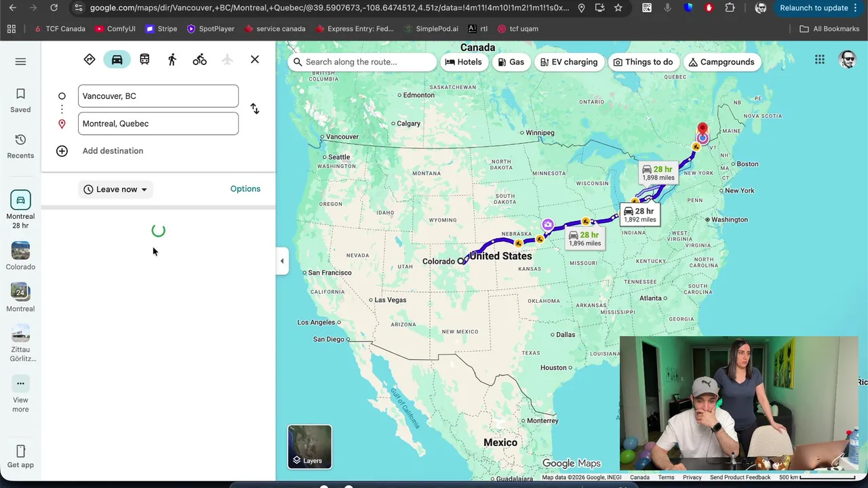Open the ComfyUI bookmark
The image size is (868, 488).
tap(115, 29)
